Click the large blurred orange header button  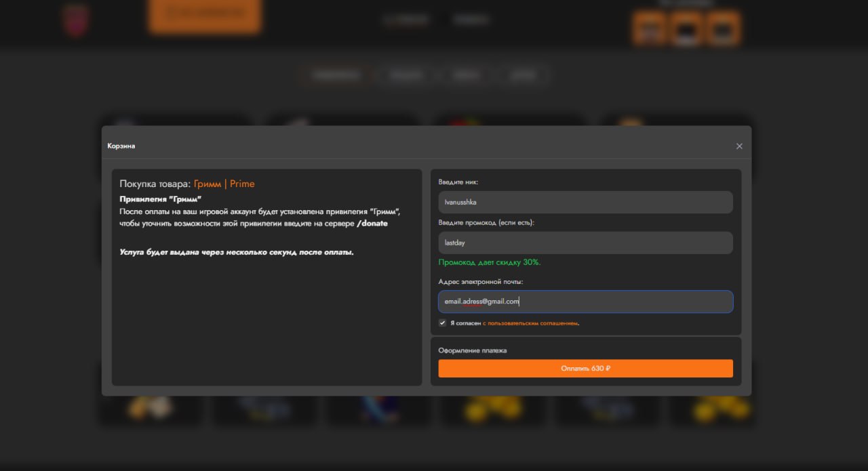[x=205, y=14]
